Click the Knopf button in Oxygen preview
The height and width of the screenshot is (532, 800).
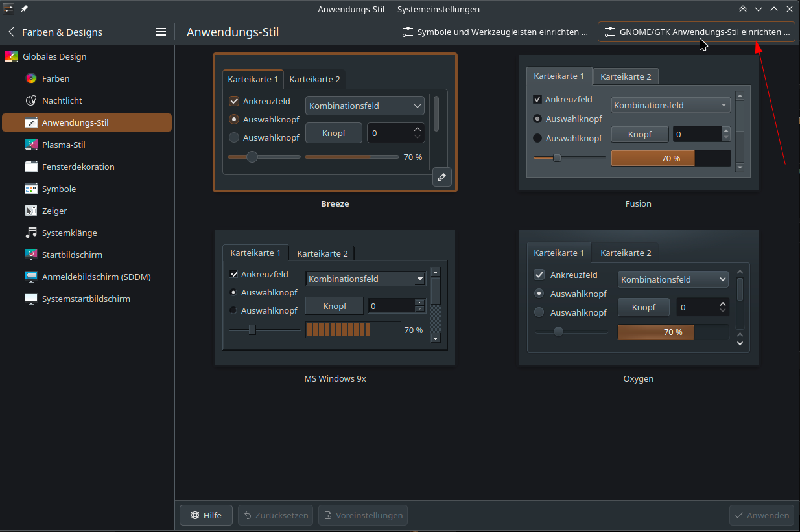click(644, 307)
